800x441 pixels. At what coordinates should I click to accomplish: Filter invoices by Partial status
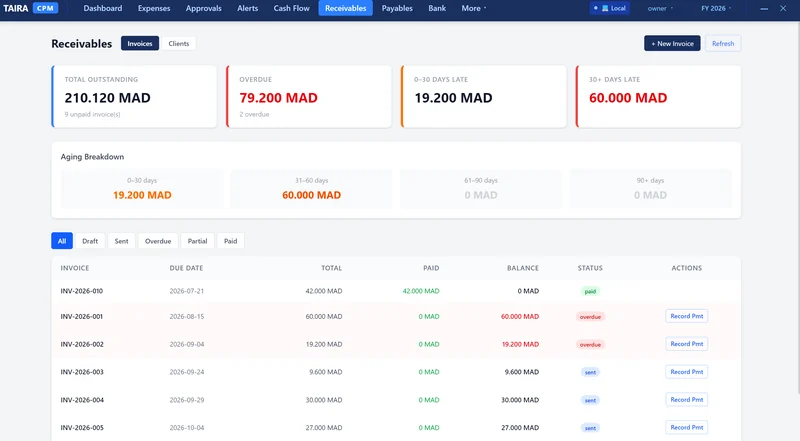[x=197, y=241]
